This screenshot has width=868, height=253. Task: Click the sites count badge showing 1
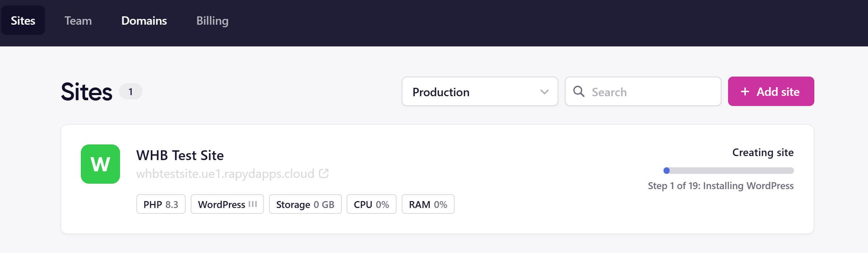click(131, 91)
